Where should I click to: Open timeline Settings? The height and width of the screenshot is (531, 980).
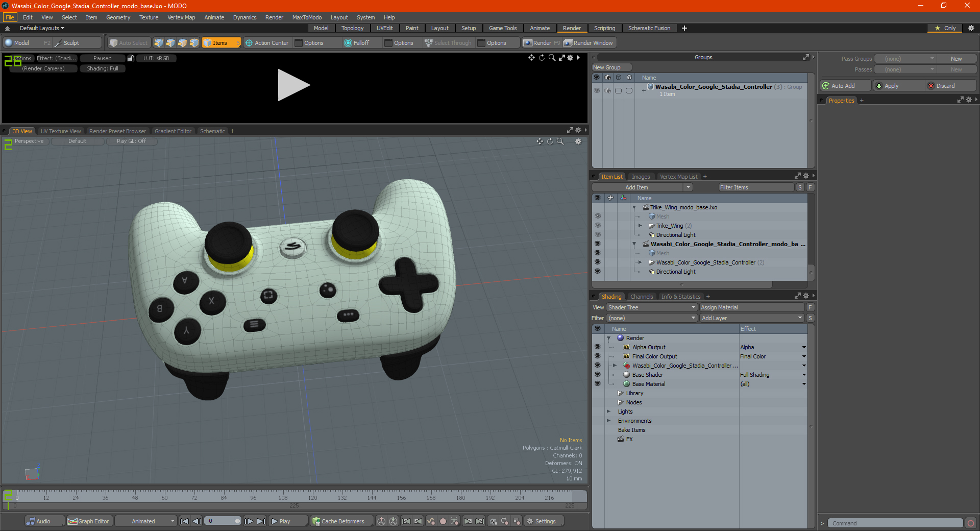(x=544, y=521)
